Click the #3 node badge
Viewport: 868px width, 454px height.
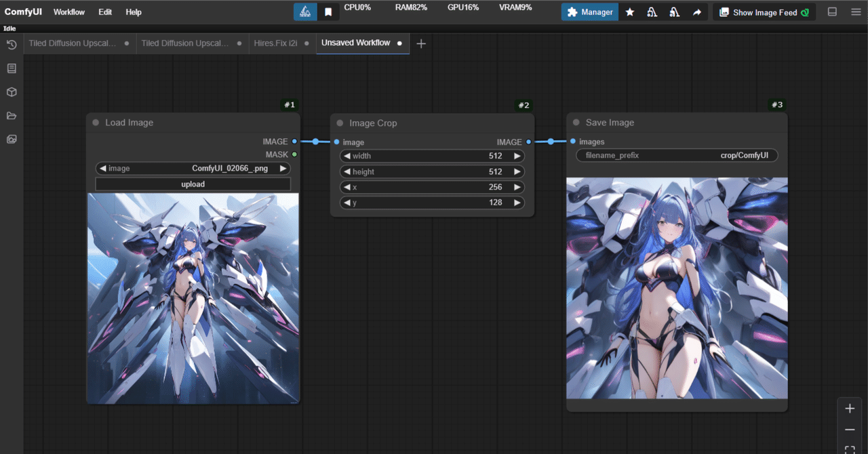(777, 105)
